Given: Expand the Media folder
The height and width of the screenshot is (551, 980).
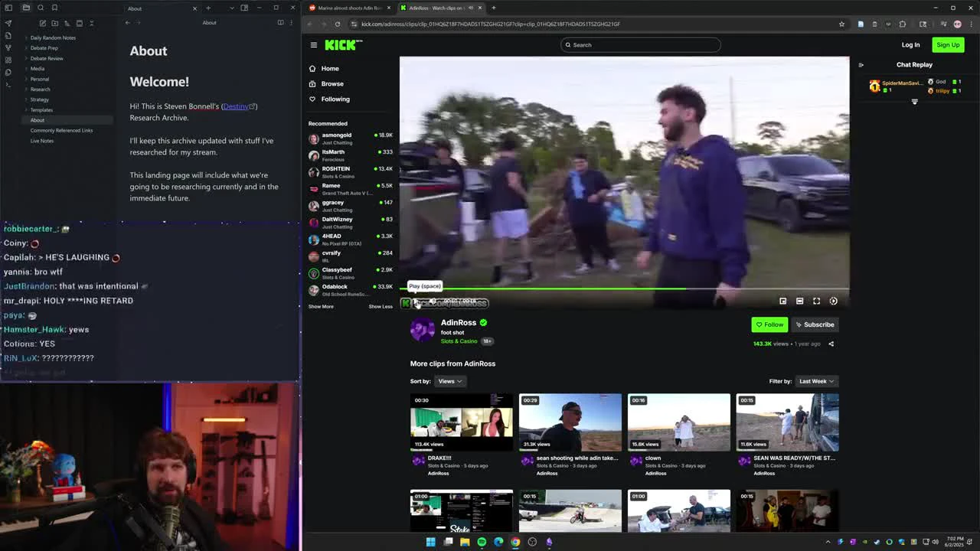Looking at the screenshot, I should [38, 68].
